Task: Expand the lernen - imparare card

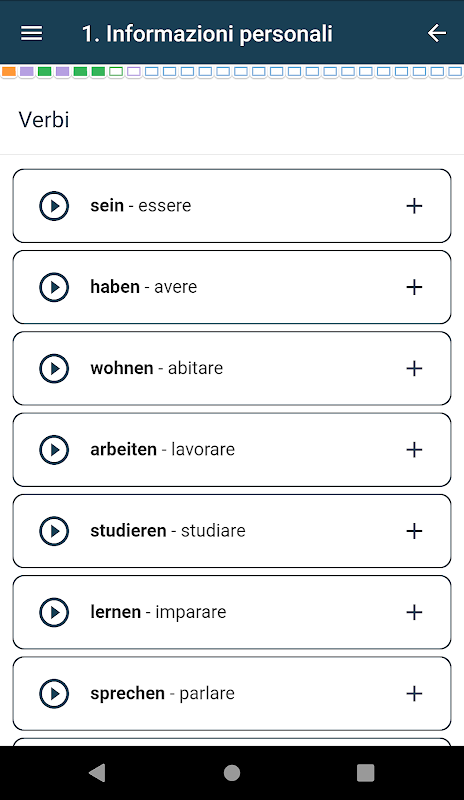Action: click(x=414, y=612)
